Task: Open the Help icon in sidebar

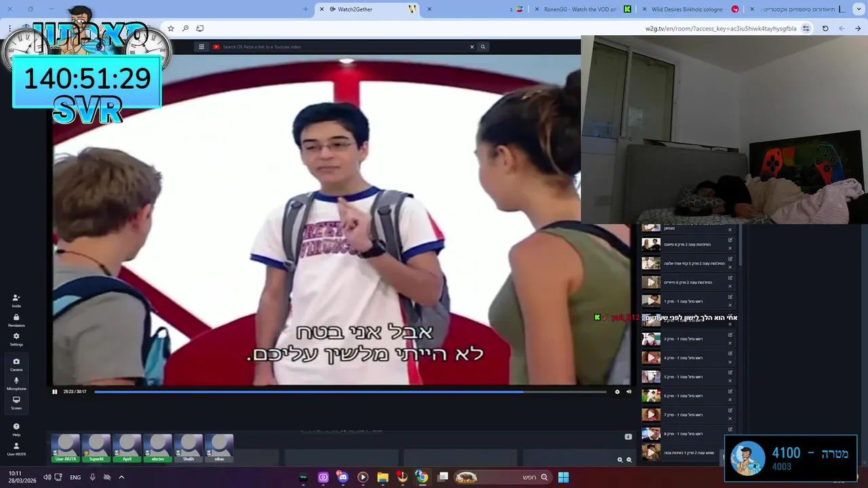Action: (16, 429)
